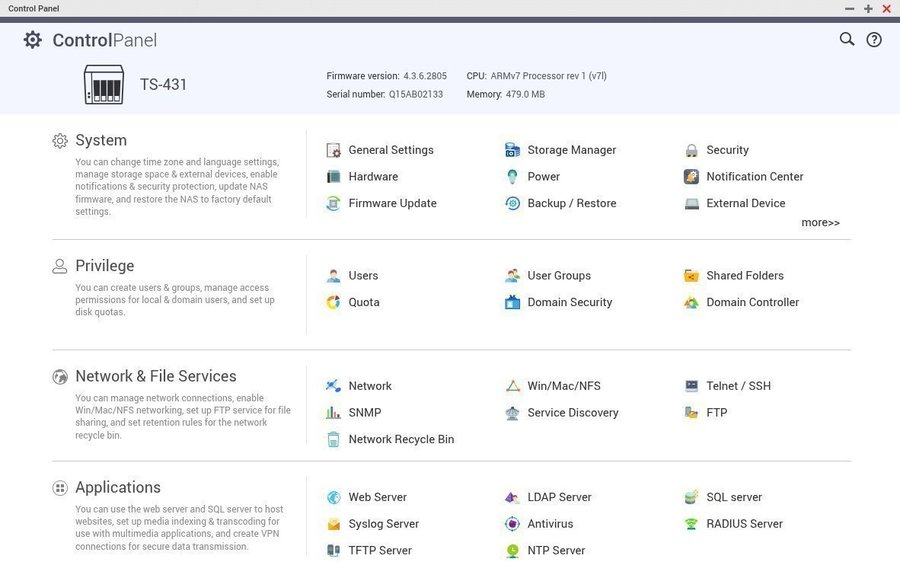Open the Privilege category heading

[104, 266]
